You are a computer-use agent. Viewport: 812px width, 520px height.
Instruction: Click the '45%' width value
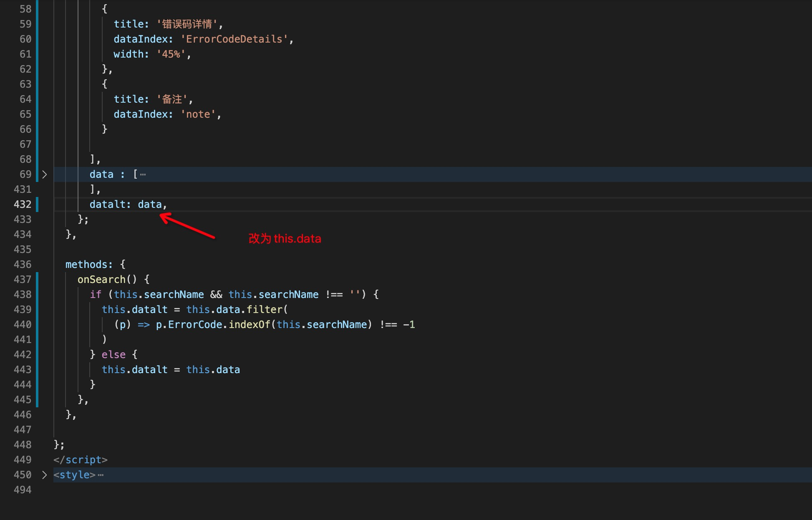171,54
